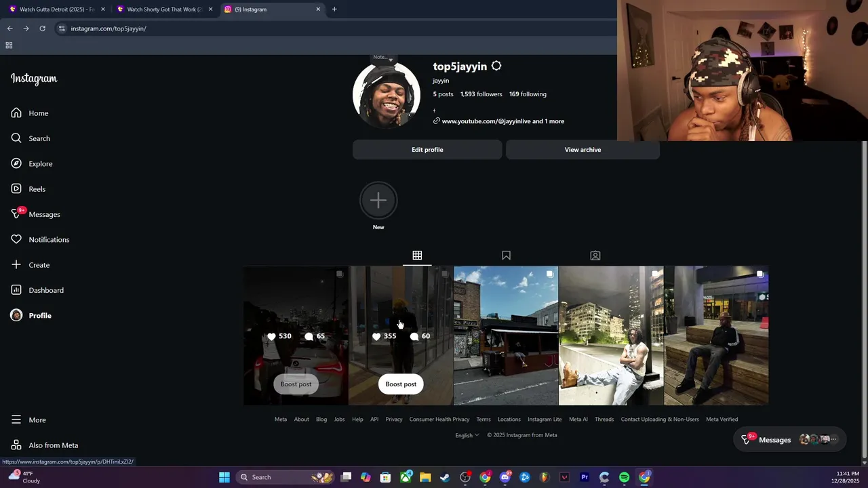Click the Instagram logo
This screenshot has width=868, height=488.
(34, 79)
